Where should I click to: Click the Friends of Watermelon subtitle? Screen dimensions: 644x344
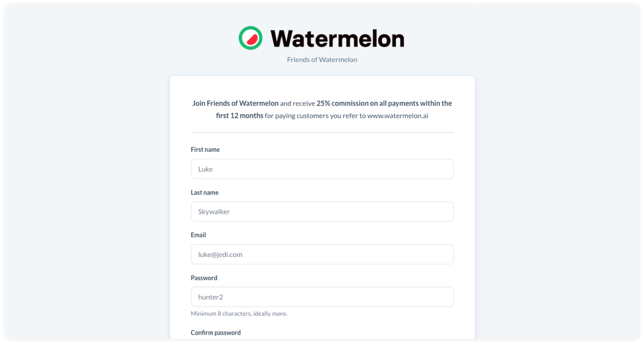point(322,60)
